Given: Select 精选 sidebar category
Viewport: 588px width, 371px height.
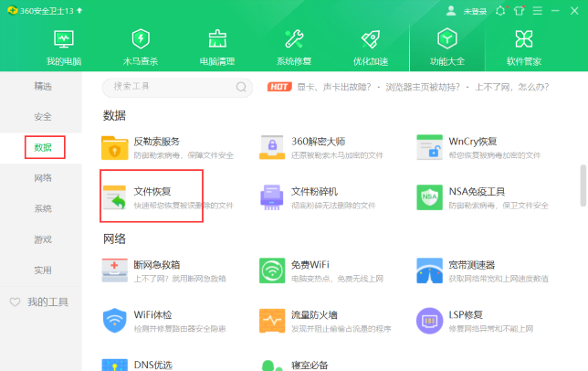Looking at the screenshot, I should (43, 86).
